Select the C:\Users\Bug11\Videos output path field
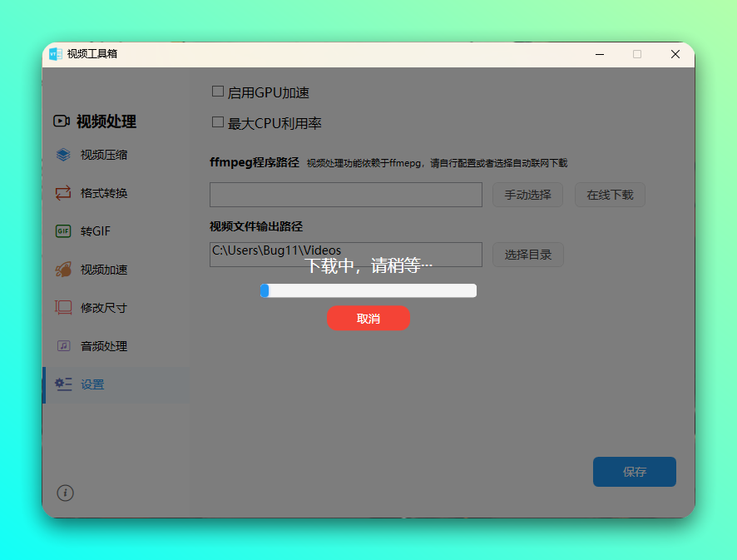The image size is (737, 560). pyautogui.click(x=345, y=255)
